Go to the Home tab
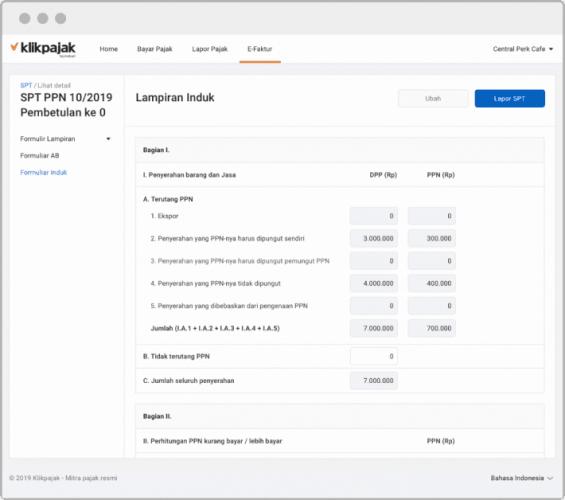The height and width of the screenshot is (500, 565). pyautogui.click(x=108, y=49)
